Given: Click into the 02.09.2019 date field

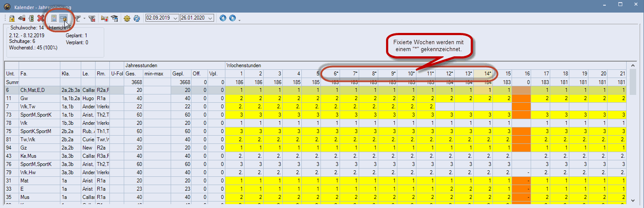Looking at the screenshot, I should [x=159, y=18].
